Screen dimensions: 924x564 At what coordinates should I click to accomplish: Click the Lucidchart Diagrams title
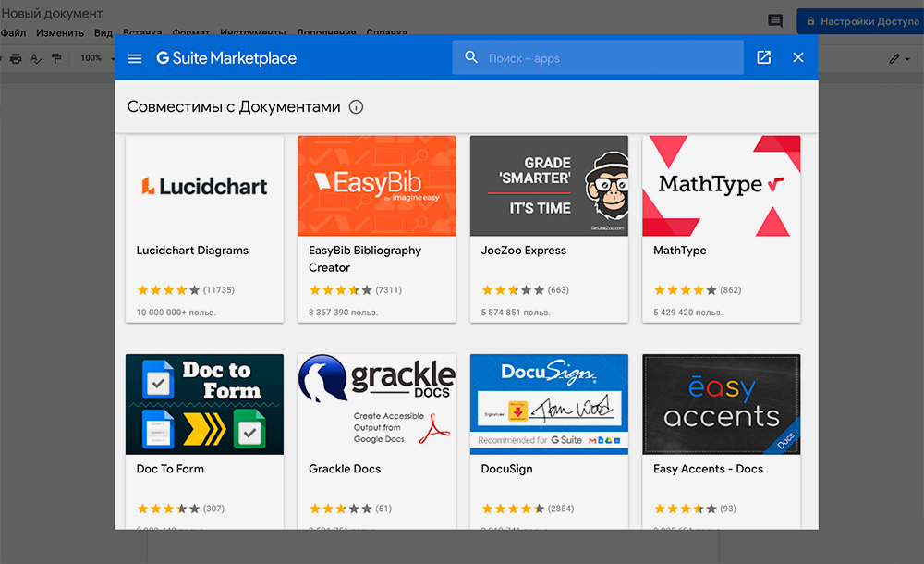pos(192,251)
